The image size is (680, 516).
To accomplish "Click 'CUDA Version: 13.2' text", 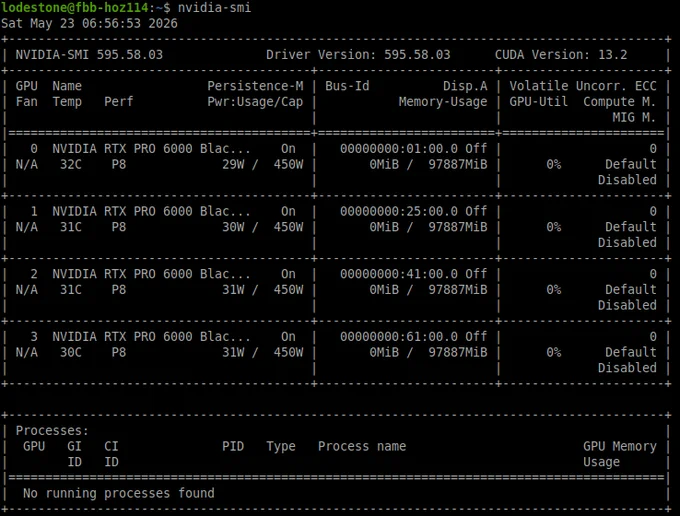I will pos(561,55).
